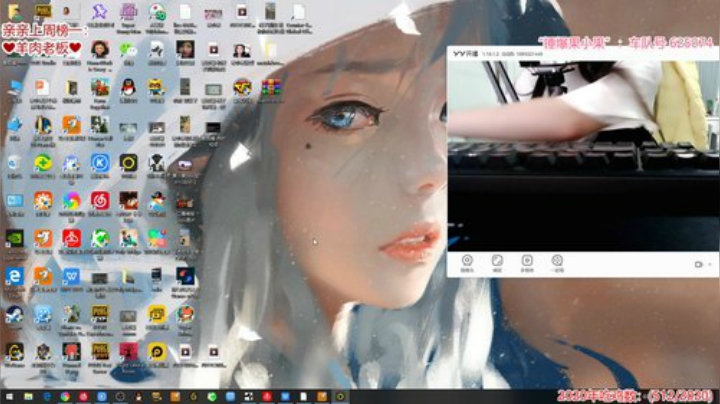Expand the small arrow beside YY camcorder icon

(709, 264)
